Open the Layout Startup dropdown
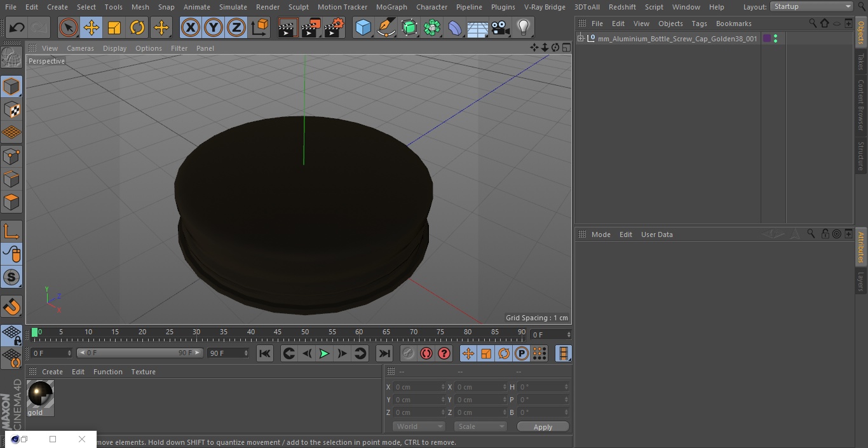Viewport: 868px width, 448px height. pyautogui.click(x=812, y=6)
